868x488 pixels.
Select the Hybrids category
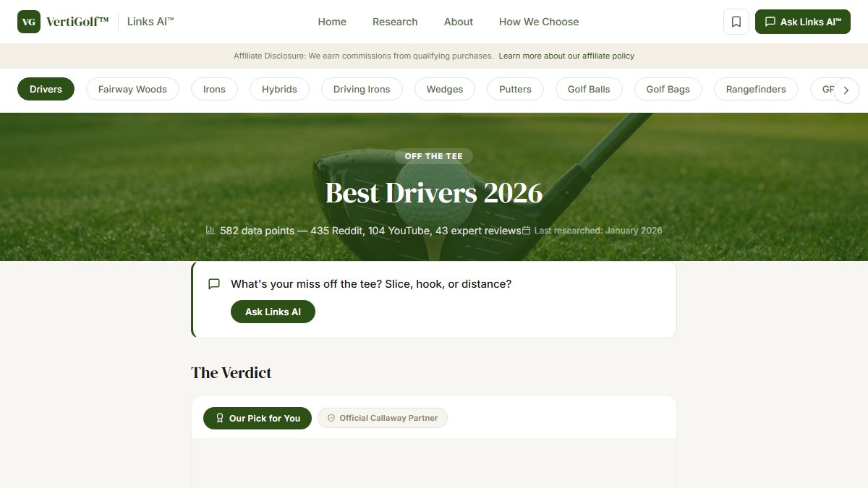coord(279,89)
